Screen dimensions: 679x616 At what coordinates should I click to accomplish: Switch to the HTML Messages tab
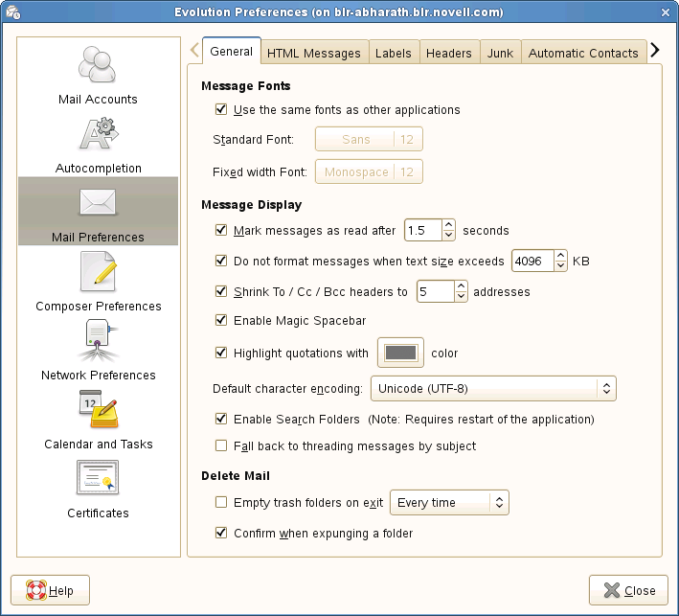(313, 53)
